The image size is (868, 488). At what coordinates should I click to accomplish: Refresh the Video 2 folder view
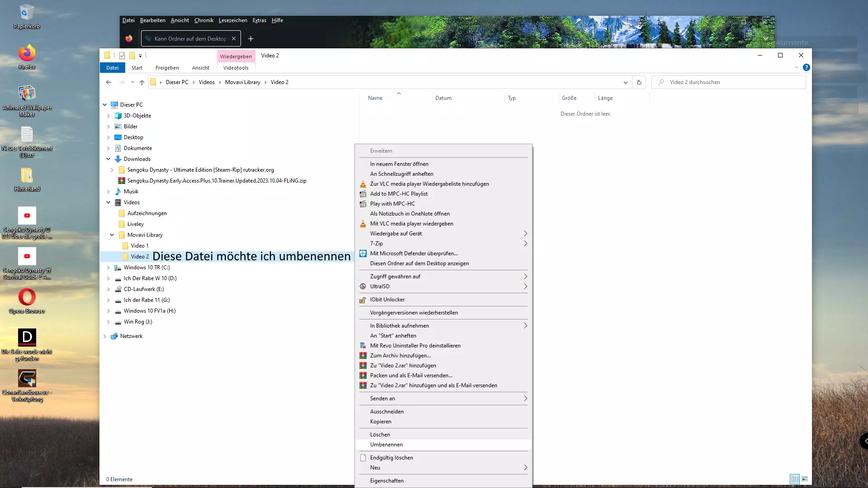click(x=639, y=82)
